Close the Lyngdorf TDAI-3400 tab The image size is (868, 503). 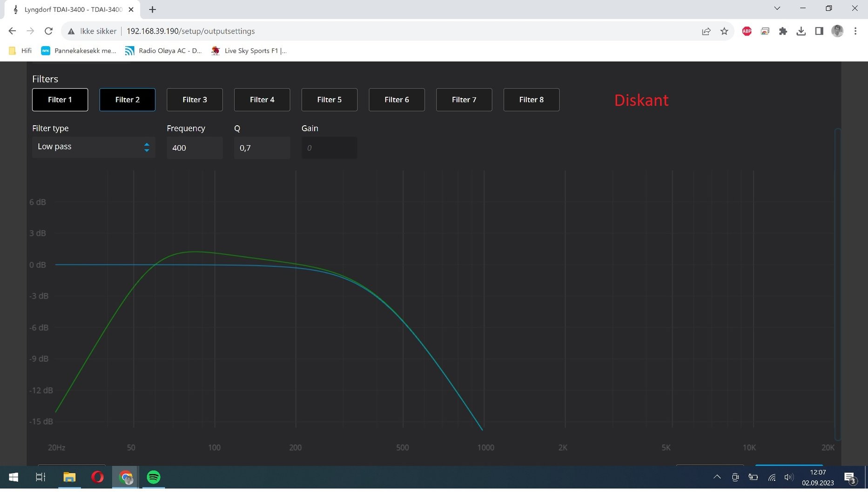pyautogui.click(x=131, y=9)
